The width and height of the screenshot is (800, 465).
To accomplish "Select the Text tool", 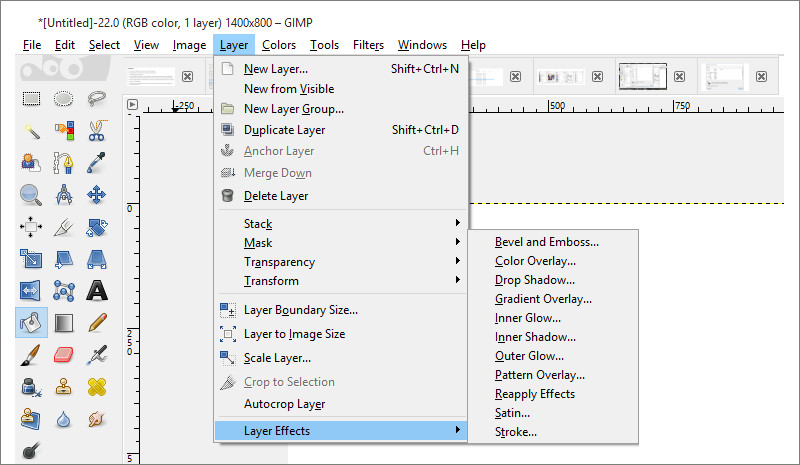I will (97, 290).
